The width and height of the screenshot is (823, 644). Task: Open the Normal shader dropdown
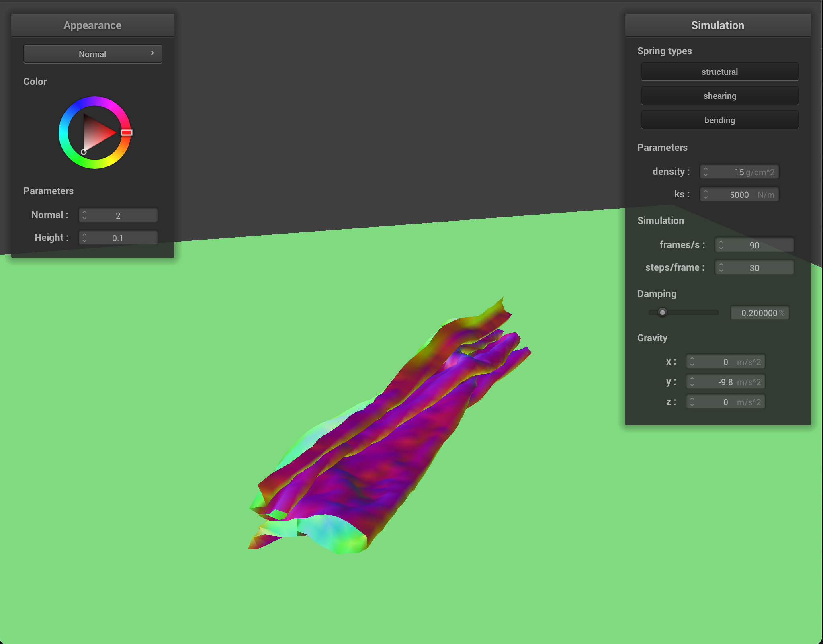pyautogui.click(x=92, y=54)
